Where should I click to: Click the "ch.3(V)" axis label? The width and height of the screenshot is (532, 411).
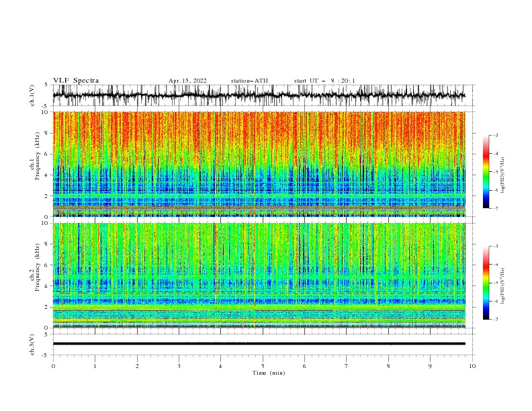point(32,345)
